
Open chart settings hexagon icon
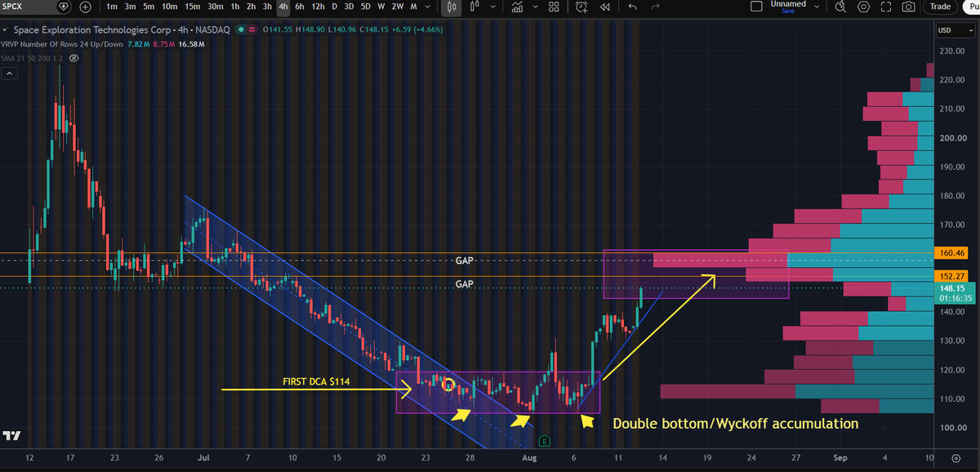pos(864,7)
